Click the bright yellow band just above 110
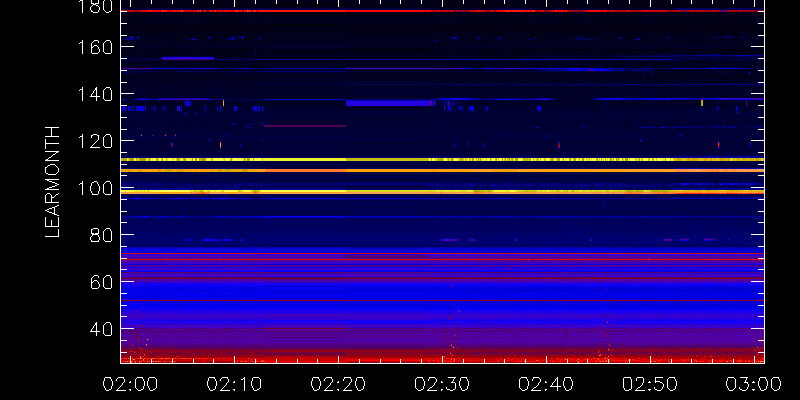This screenshot has height=400, width=800. 442,159
